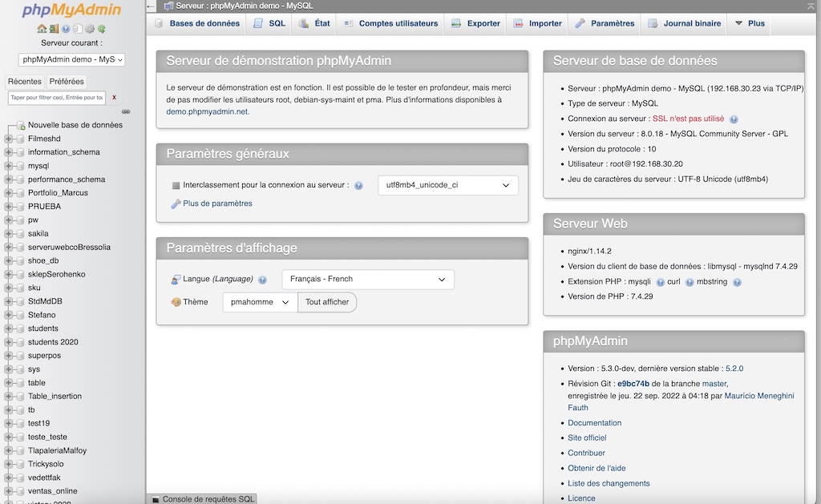Expand the StdMdDB database node
The width and height of the screenshot is (821, 504).
pos(8,301)
